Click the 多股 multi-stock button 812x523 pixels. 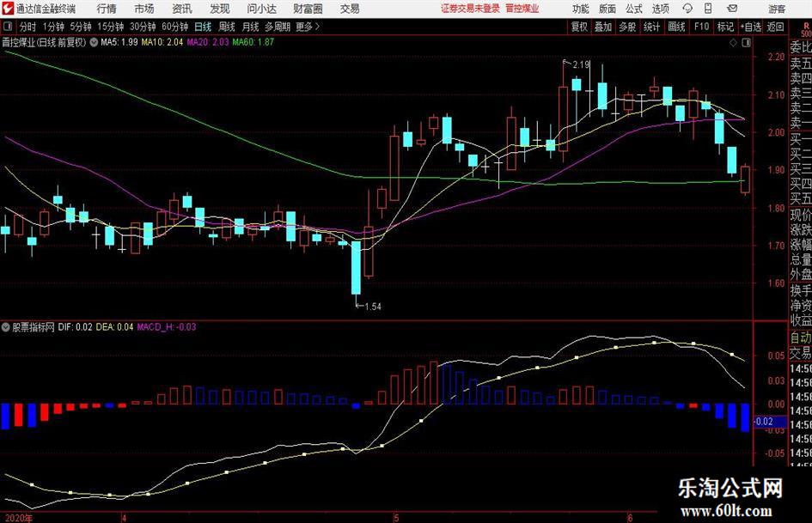pos(627,27)
